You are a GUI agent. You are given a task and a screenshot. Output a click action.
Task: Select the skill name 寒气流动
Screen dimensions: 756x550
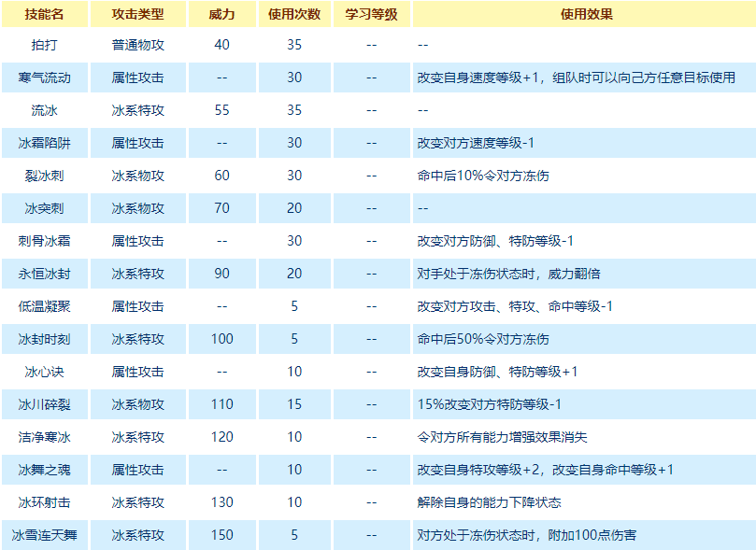coord(44,78)
